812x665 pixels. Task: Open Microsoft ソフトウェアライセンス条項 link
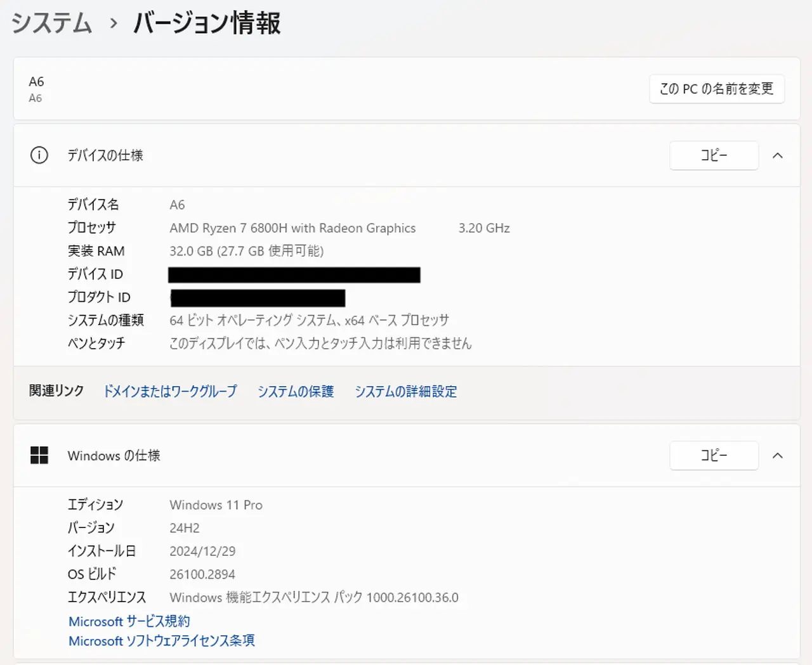click(x=162, y=641)
